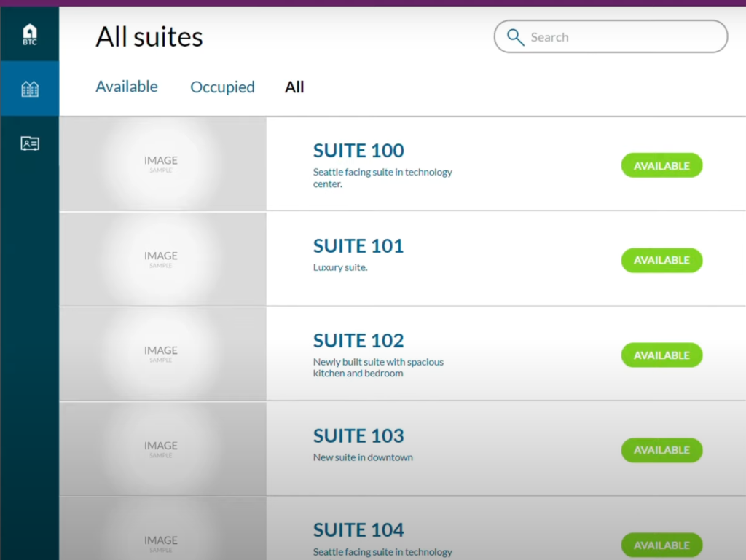Select the suites building icon in sidebar
Viewport: 746px width, 560px height.
29,88
